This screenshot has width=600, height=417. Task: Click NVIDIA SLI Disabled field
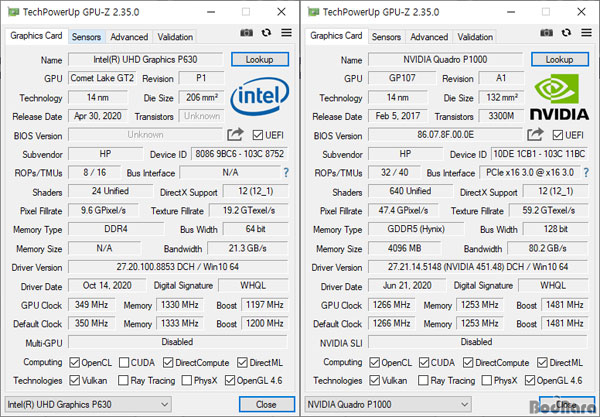click(478, 342)
